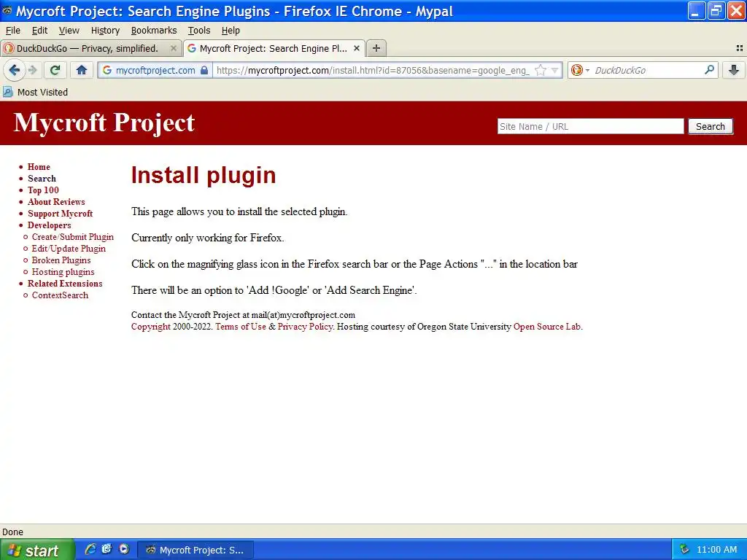Bookmark this page with the star
Screen dimensions: 747x560
541,71
